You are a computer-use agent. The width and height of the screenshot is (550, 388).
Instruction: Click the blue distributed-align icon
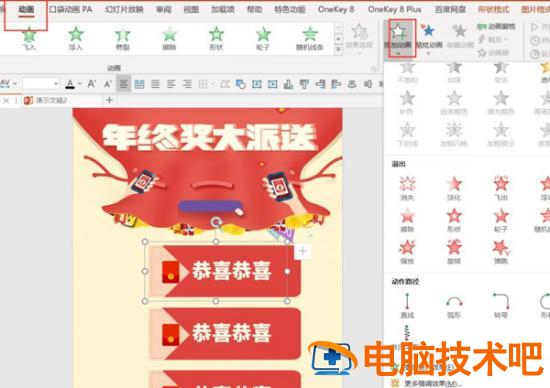click(140, 84)
